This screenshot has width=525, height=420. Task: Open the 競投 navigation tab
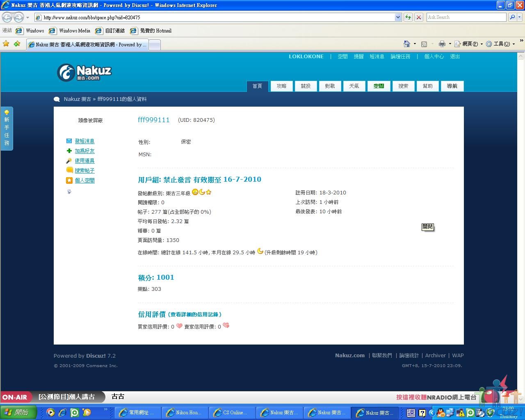tap(306, 86)
